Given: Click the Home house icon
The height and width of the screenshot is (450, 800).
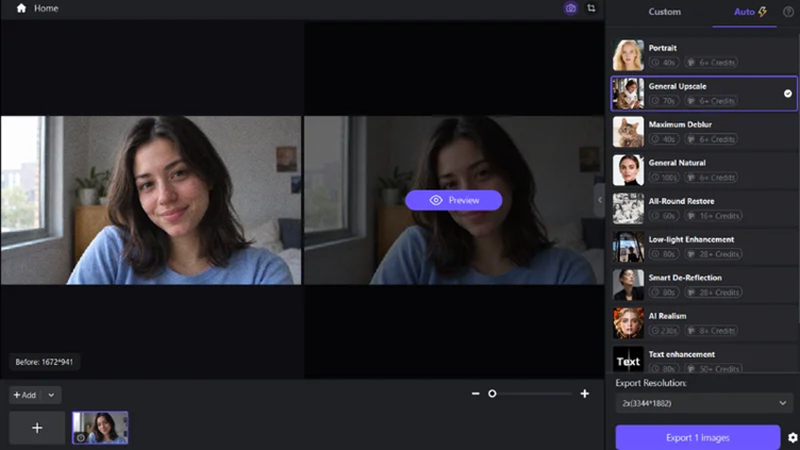Looking at the screenshot, I should coord(21,8).
